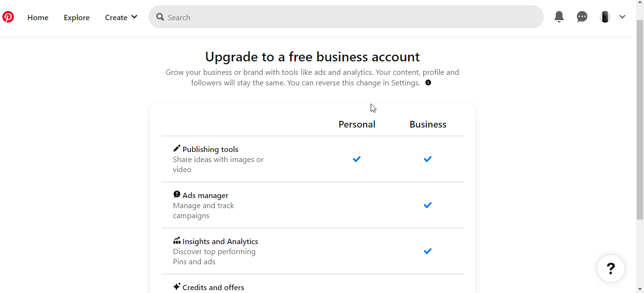Viewport: 644px width, 293px height.
Task: Click 'Discover top performing Pins and ads' text
Action: (214, 257)
